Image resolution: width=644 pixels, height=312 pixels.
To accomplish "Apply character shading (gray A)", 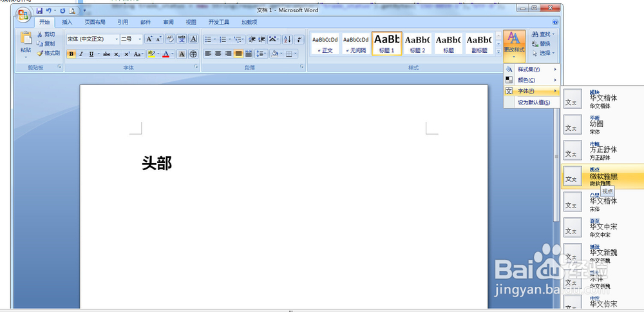I will coord(182,54).
